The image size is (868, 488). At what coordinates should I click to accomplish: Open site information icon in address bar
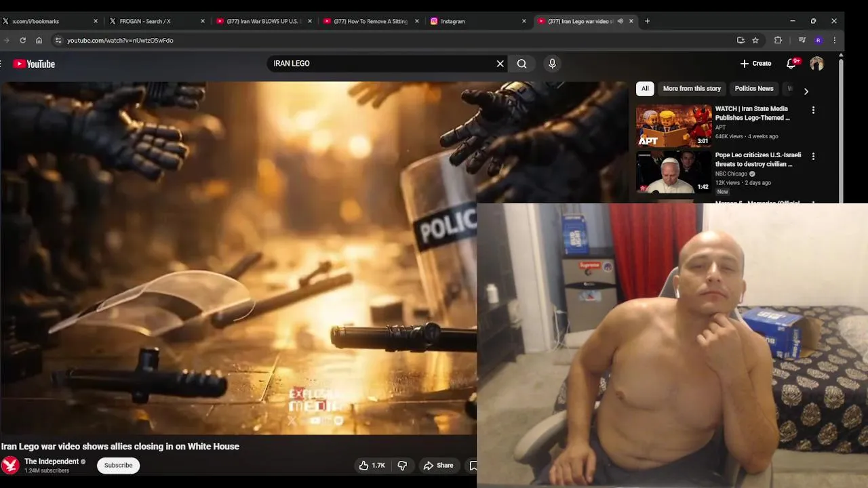coord(58,40)
